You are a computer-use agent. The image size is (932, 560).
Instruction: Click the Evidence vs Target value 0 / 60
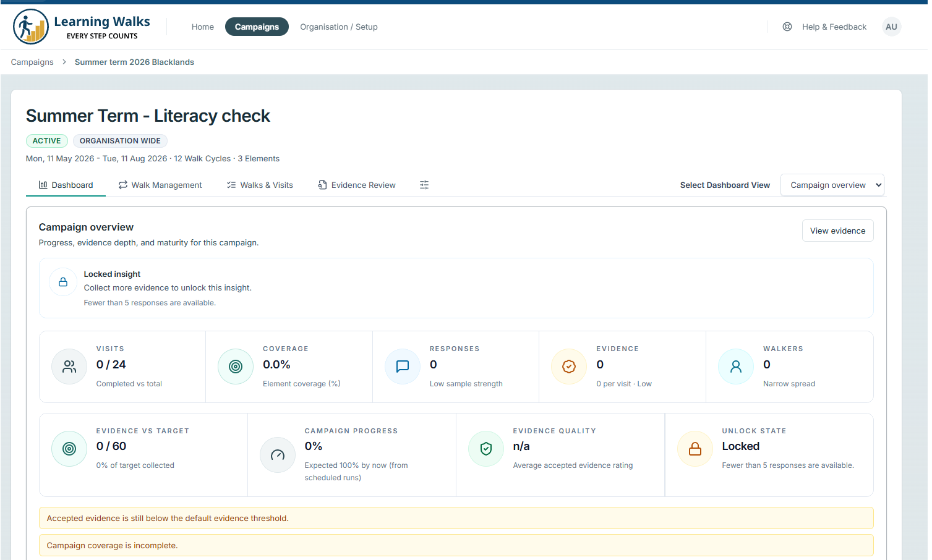111,446
